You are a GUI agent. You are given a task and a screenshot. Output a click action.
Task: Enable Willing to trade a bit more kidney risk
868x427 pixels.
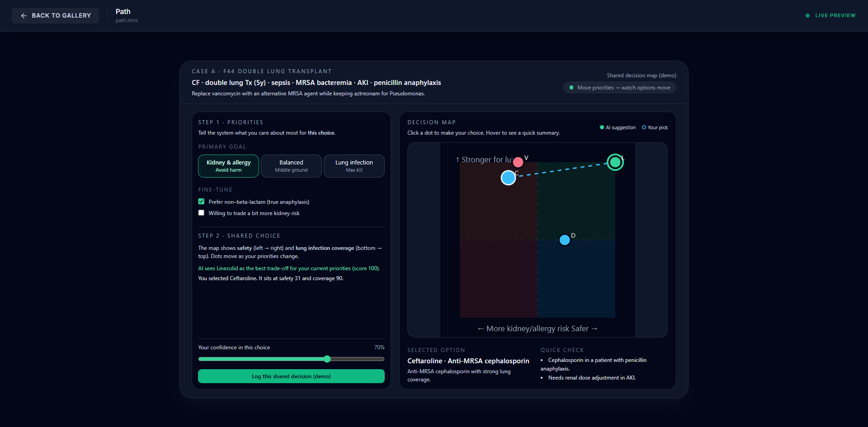[x=201, y=212]
